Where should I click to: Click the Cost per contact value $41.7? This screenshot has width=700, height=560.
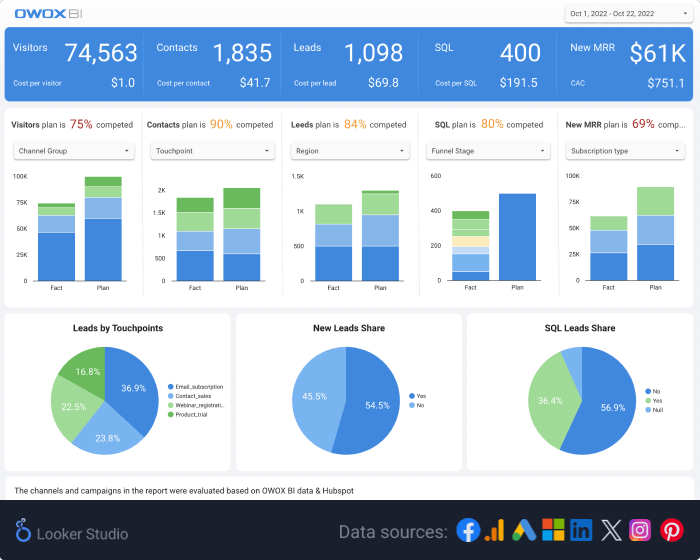255,83
